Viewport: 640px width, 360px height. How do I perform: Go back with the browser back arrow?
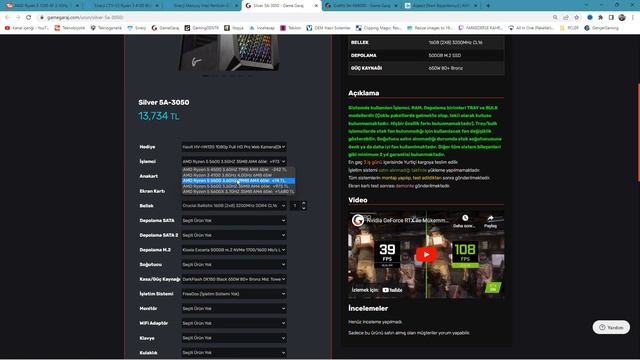[x=7, y=18]
